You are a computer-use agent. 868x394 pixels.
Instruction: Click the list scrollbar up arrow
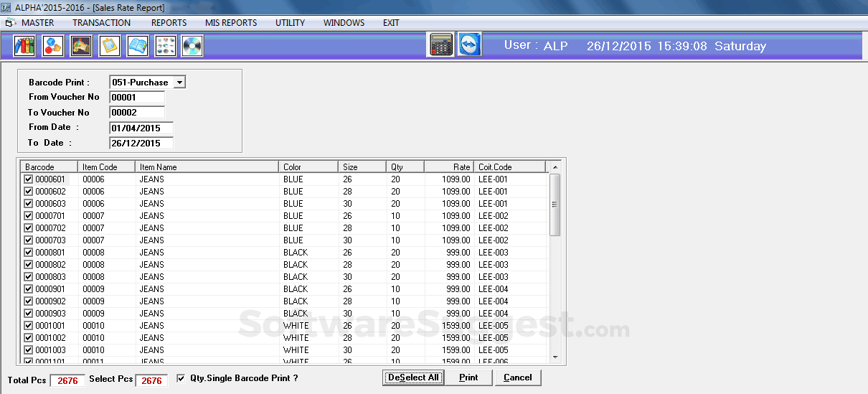tap(555, 167)
